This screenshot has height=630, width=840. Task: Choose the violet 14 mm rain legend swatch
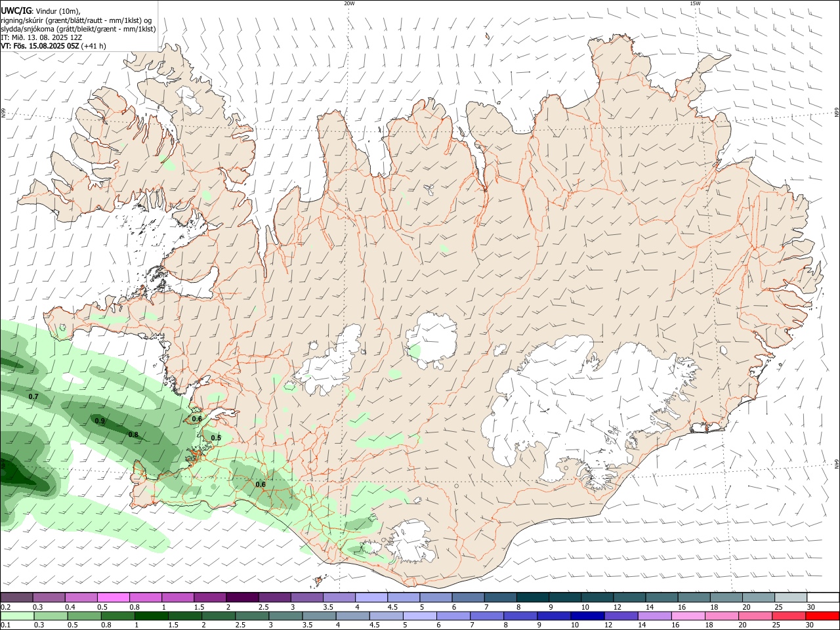click(x=656, y=616)
